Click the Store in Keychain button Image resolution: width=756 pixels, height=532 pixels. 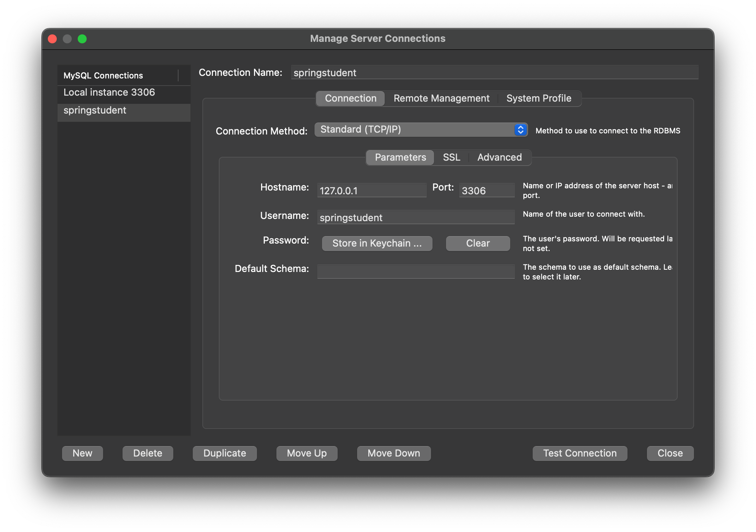pos(377,243)
